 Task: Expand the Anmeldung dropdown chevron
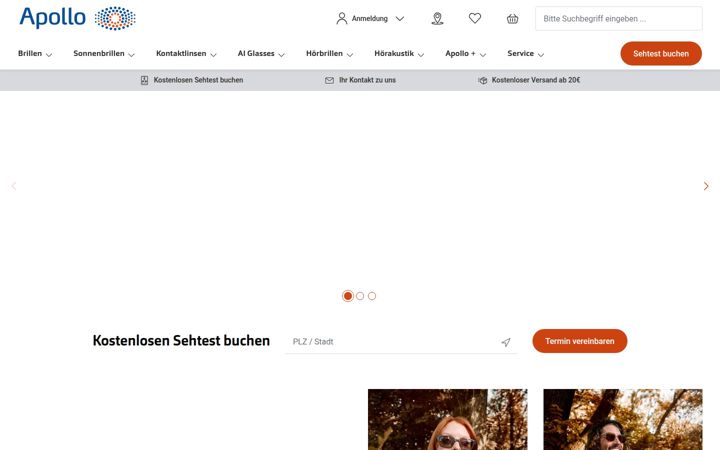(x=400, y=19)
